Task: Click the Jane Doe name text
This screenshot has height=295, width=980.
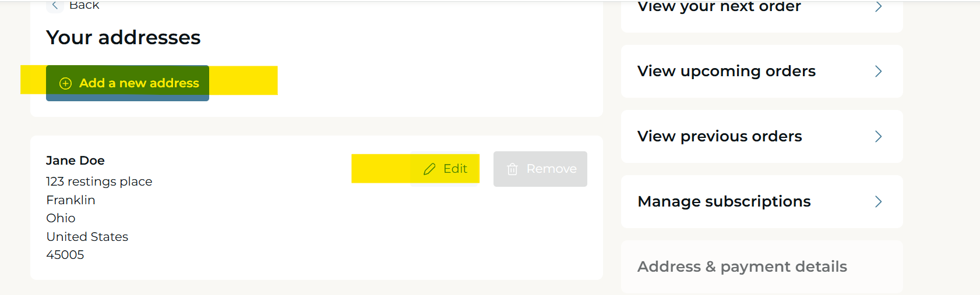Action: [75, 161]
